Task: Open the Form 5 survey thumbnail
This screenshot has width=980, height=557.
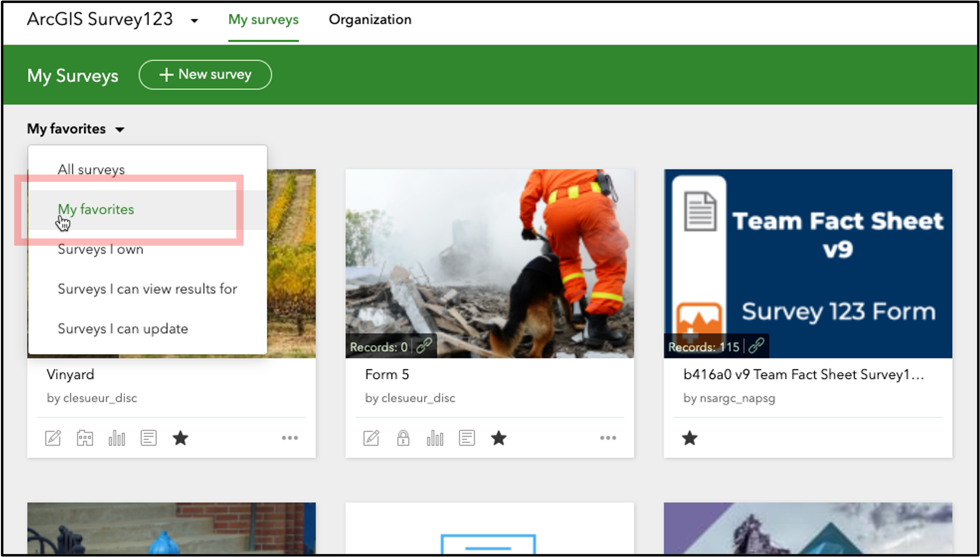Action: point(489,264)
